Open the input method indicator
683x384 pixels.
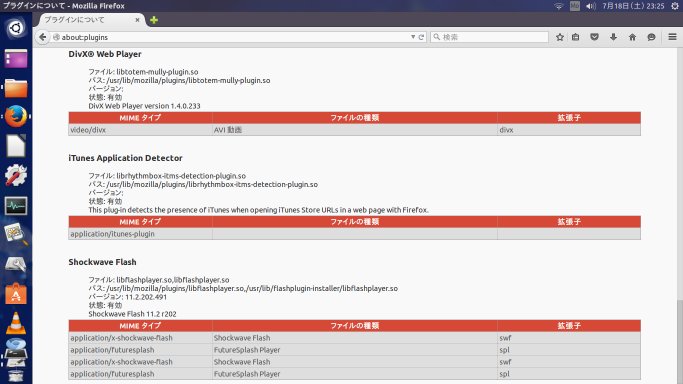(x=575, y=6)
